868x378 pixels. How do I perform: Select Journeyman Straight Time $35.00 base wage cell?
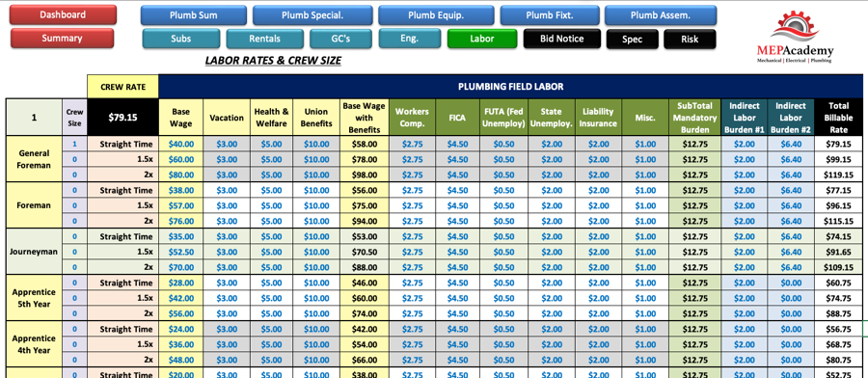[181, 236]
